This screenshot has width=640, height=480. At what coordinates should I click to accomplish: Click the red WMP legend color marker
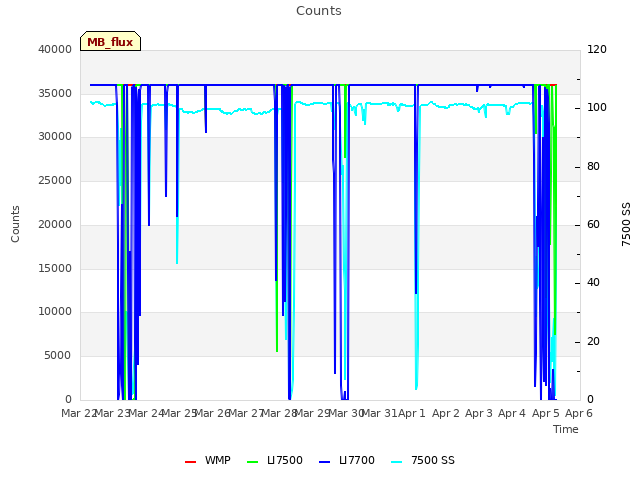(191, 462)
